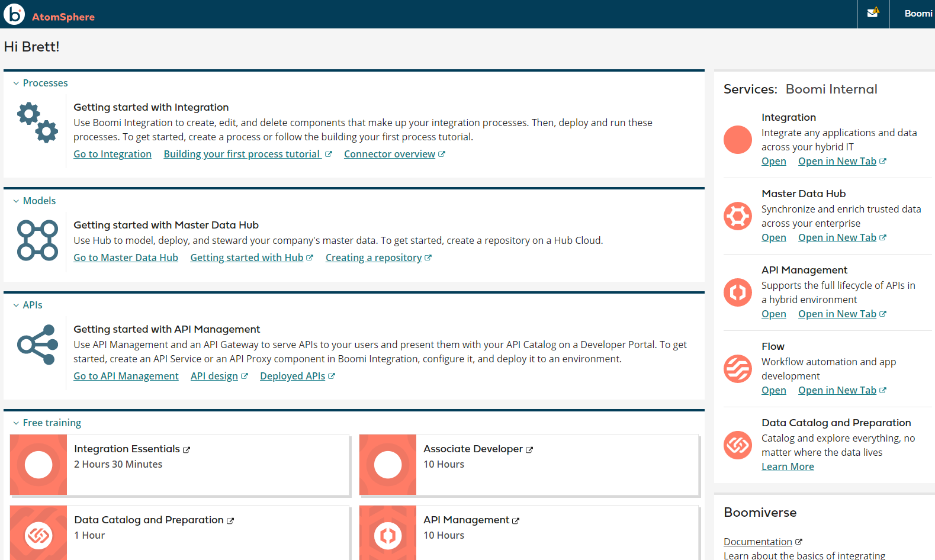Click the Data Catalog and Preparation service icon
Viewport: 935px width, 560px height.
[x=738, y=445]
